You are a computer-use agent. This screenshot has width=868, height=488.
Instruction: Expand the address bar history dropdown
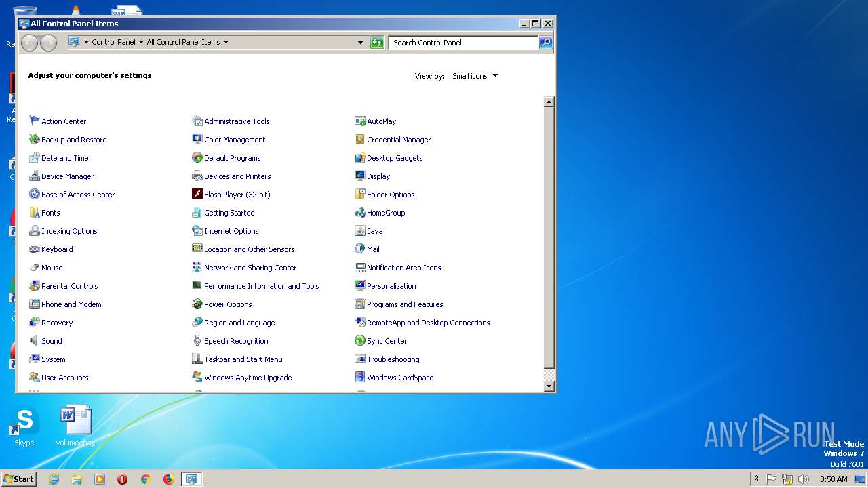coord(360,43)
